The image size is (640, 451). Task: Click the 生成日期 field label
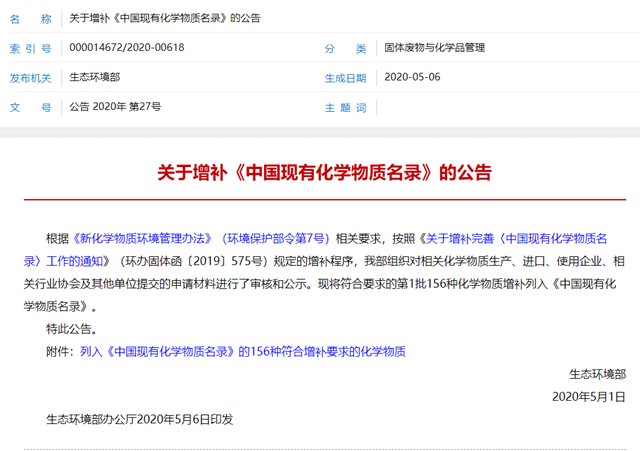click(345, 77)
